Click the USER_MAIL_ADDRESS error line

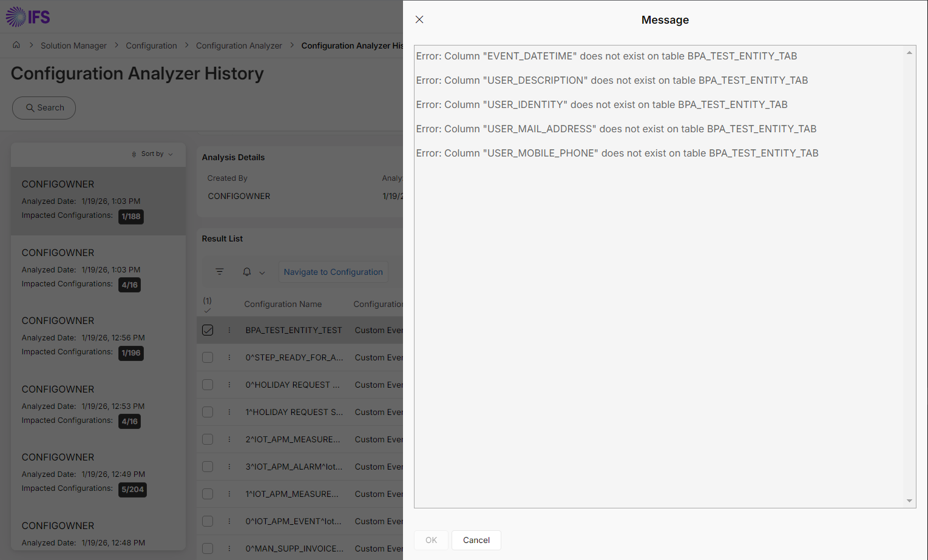click(616, 129)
